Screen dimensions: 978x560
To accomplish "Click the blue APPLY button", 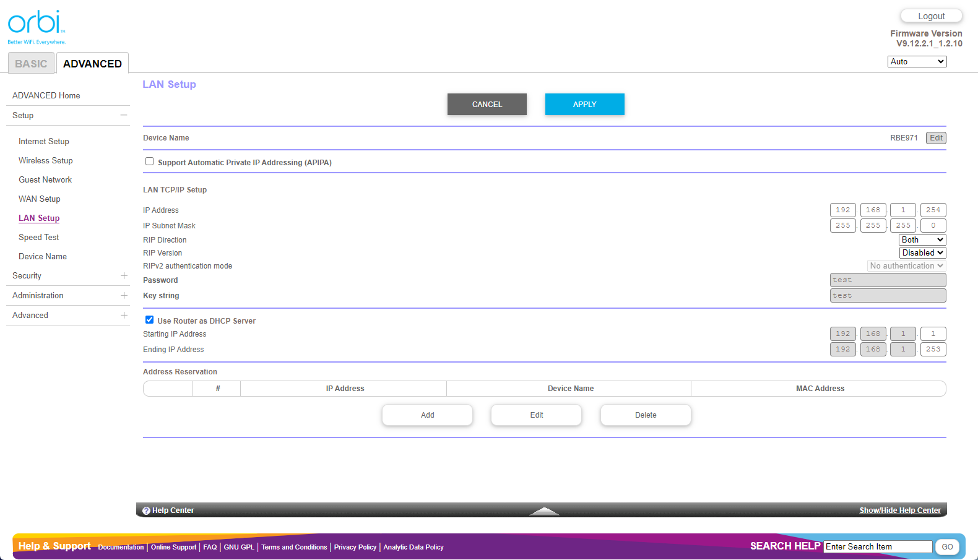I will coord(584,105).
